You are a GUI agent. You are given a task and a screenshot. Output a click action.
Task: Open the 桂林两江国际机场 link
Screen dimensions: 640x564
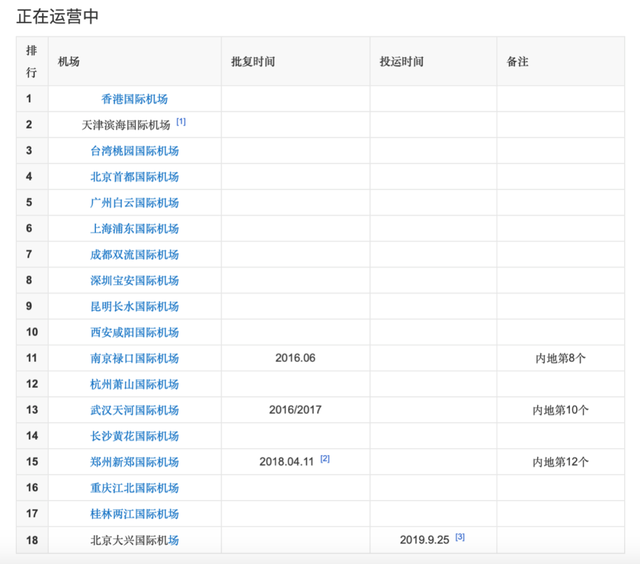134,514
